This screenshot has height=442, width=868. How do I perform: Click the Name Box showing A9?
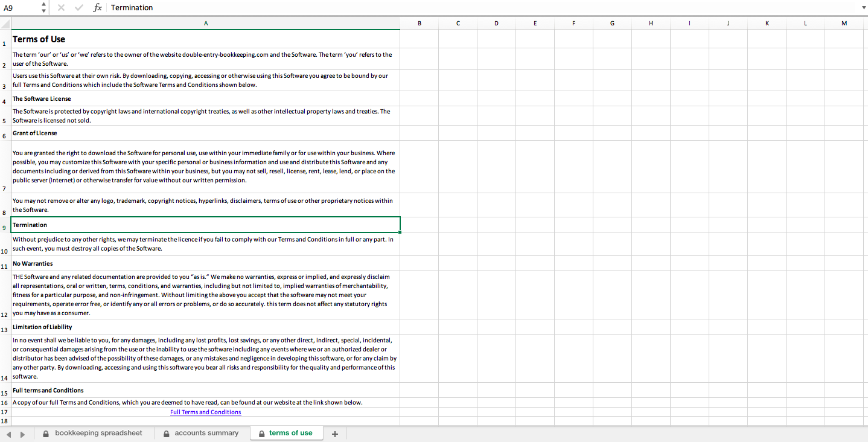coord(20,8)
